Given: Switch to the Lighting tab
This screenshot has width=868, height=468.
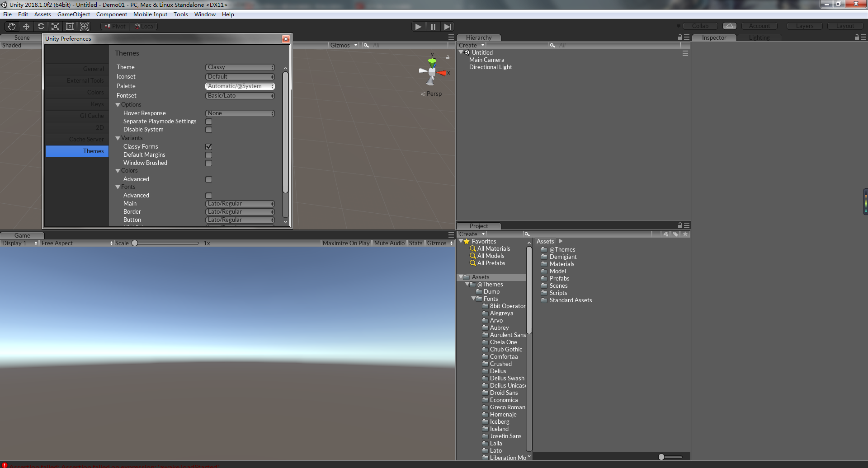Looking at the screenshot, I should [x=759, y=37].
